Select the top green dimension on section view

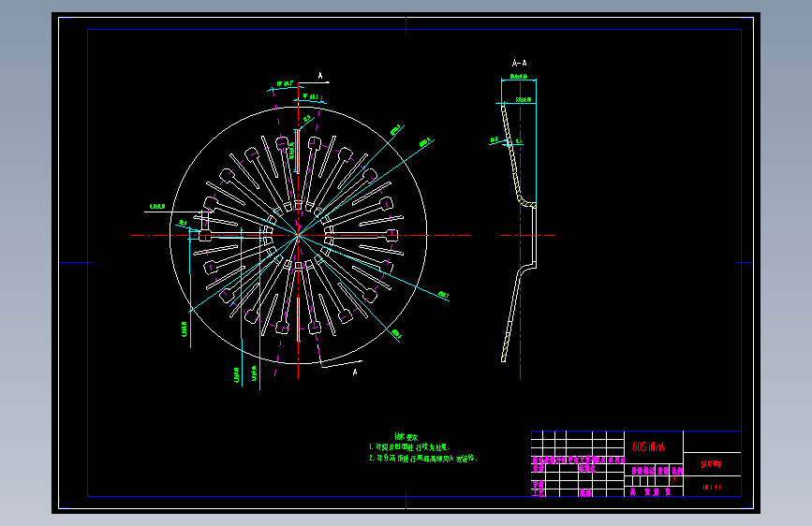click(518, 77)
